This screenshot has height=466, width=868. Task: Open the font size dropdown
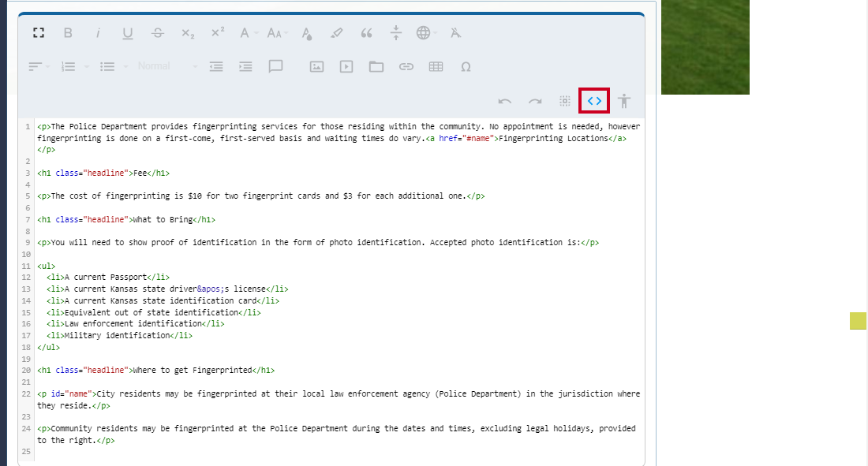click(x=277, y=33)
